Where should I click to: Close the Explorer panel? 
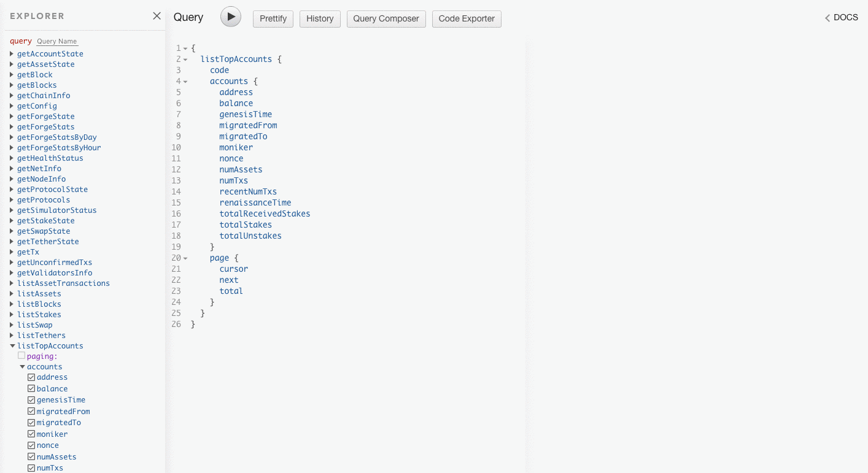[x=157, y=16]
